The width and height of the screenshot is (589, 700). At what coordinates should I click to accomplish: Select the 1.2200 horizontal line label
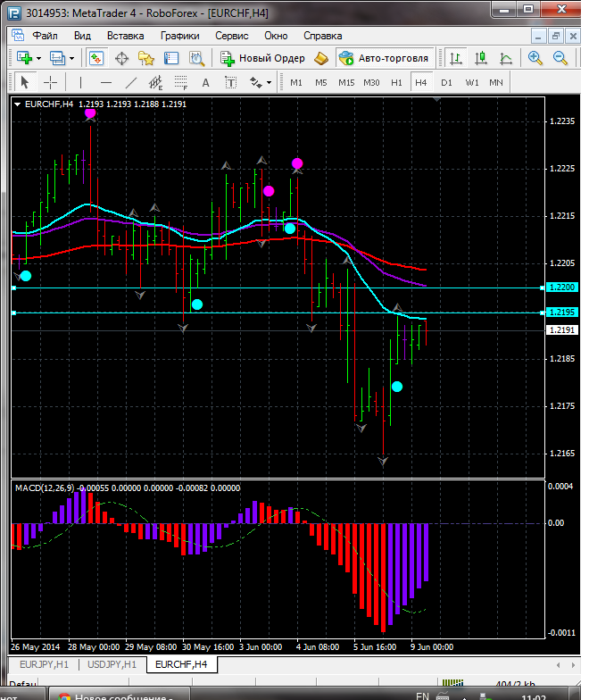pos(562,287)
